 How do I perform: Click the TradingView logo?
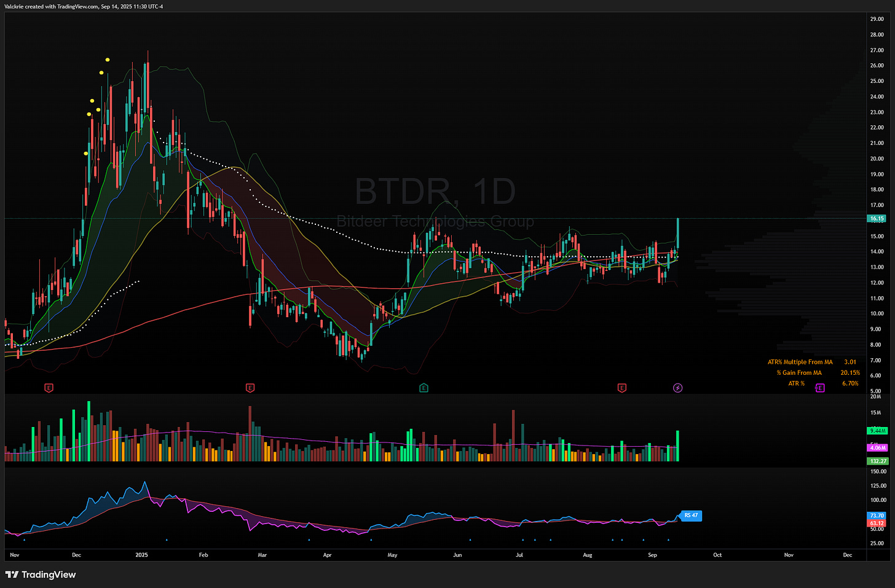pyautogui.click(x=41, y=574)
